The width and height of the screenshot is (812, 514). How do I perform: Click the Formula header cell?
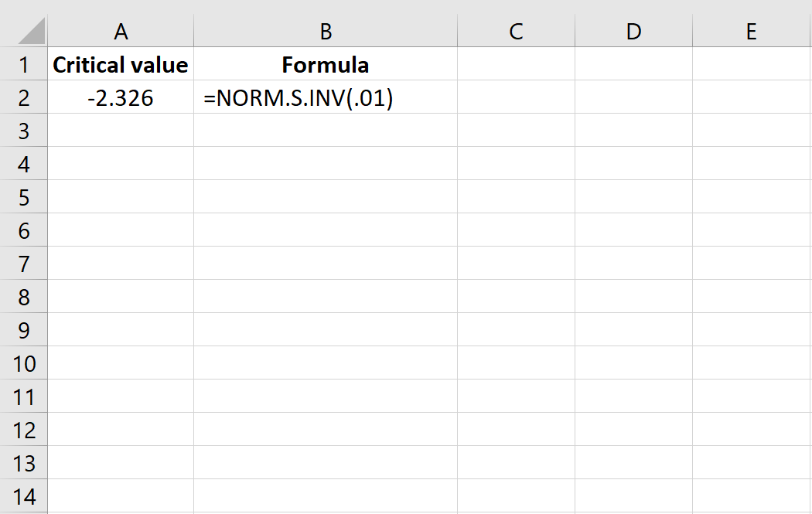pyautogui.click(x=326, y=65)
